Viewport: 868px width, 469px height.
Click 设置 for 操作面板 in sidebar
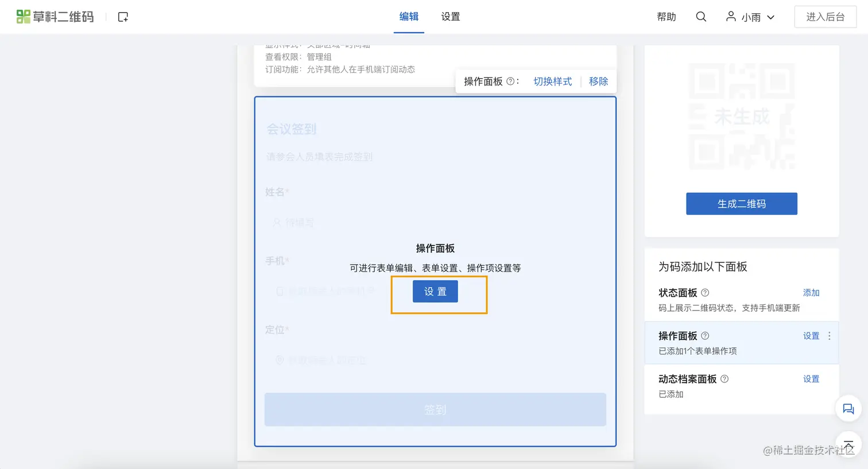click(x=811, y=336)
